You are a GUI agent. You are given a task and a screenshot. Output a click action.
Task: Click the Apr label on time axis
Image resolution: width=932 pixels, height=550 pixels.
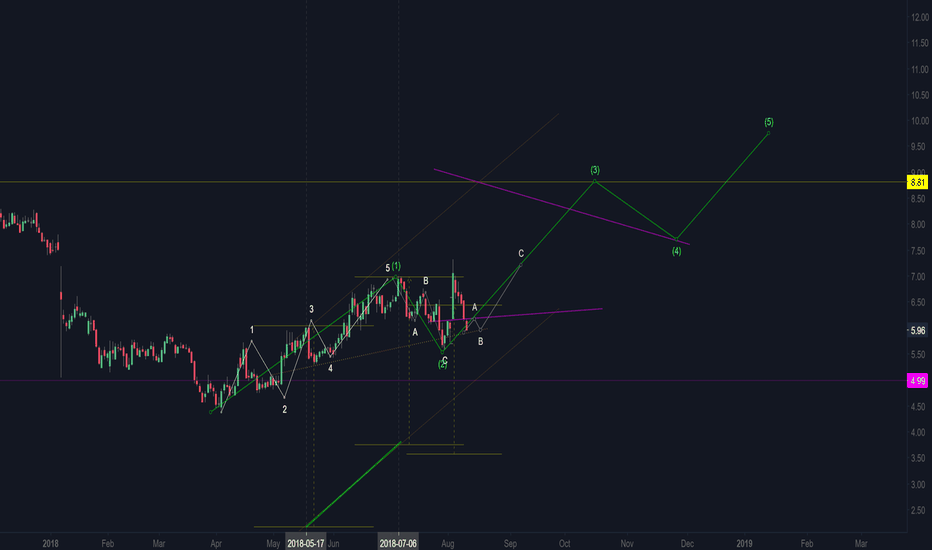coord(216,543)
